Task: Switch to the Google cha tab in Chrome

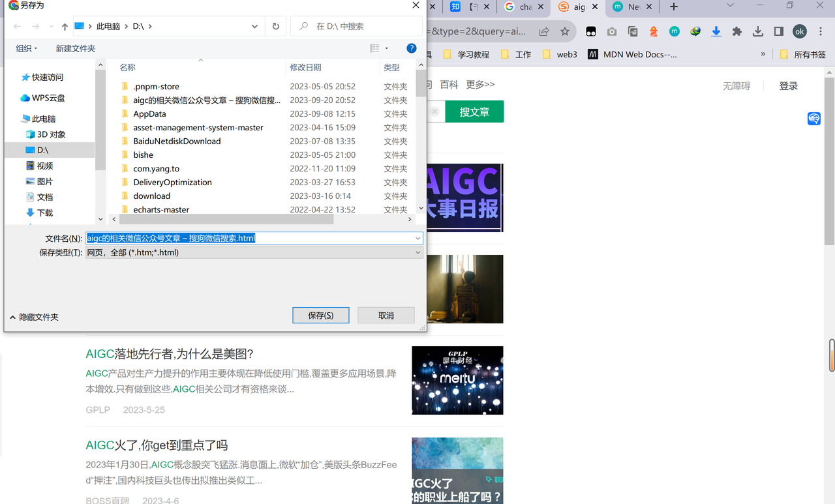Action: click(x=525, y=7)
